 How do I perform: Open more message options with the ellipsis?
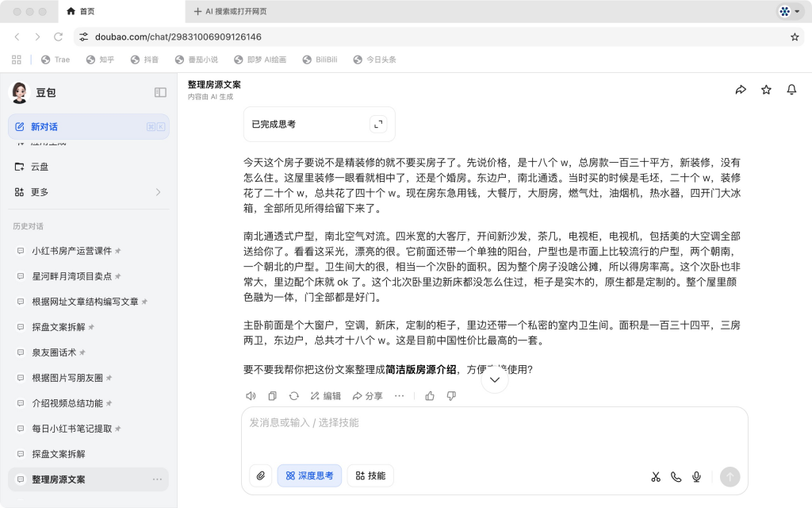(x=400, y=395)
